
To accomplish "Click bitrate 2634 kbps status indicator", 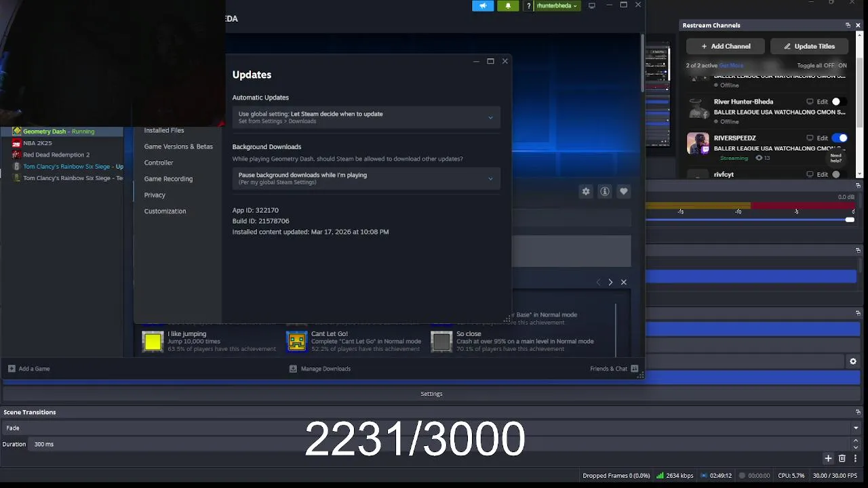I will 675,476.
